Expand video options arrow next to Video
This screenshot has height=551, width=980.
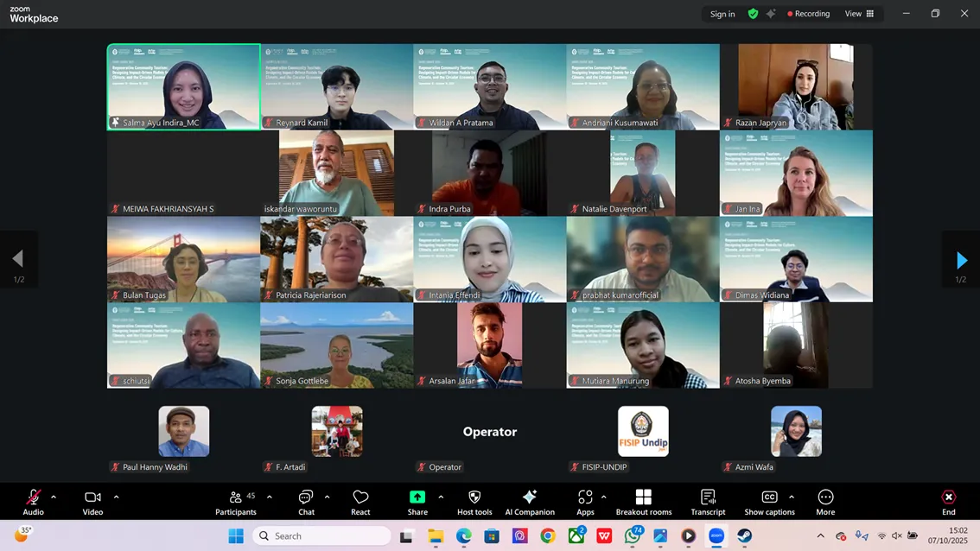pyautogui.click(x=117, y=497)
